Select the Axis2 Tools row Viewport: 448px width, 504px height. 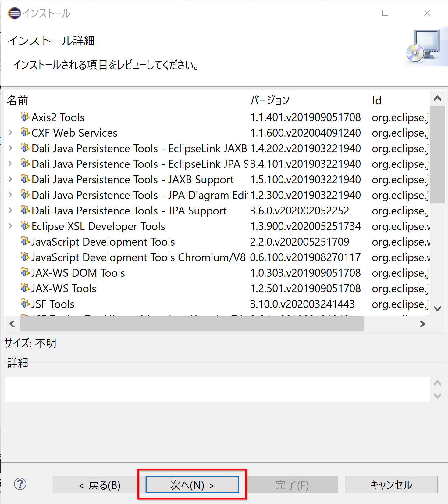(217, 117)
